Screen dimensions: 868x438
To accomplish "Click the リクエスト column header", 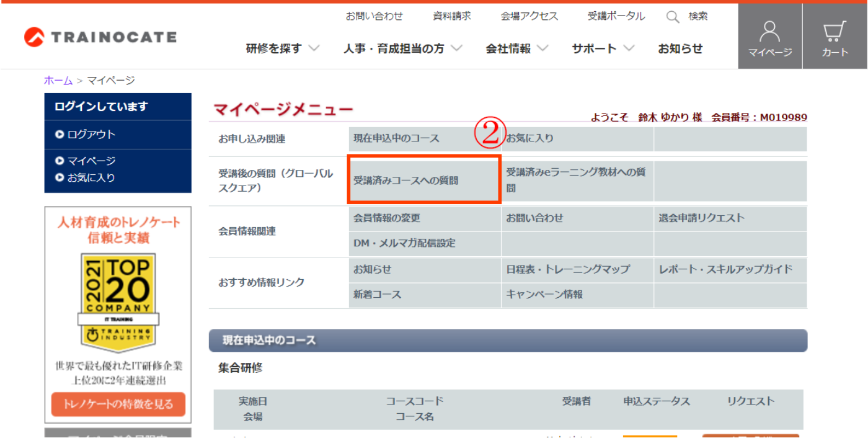I will click(x=751, y=401).
